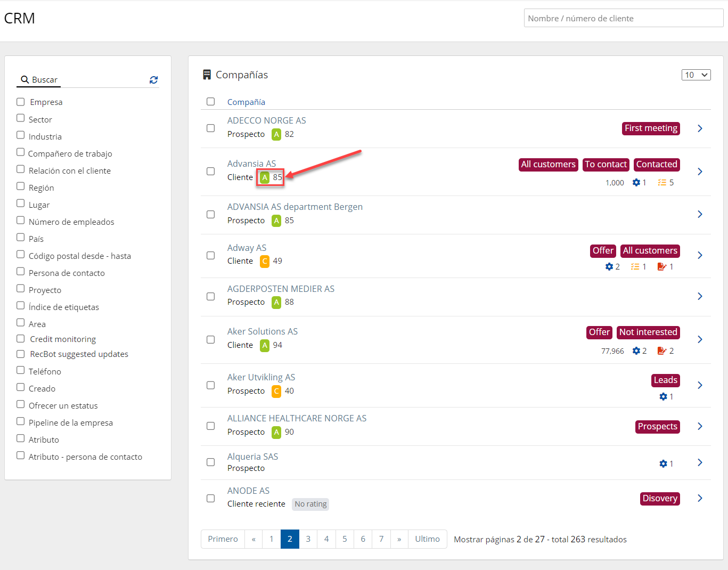Screen dimensions: 728x570
Task: Click the gear icon in Aker Utvikling AS row
Action: click(x=663, y=397)
